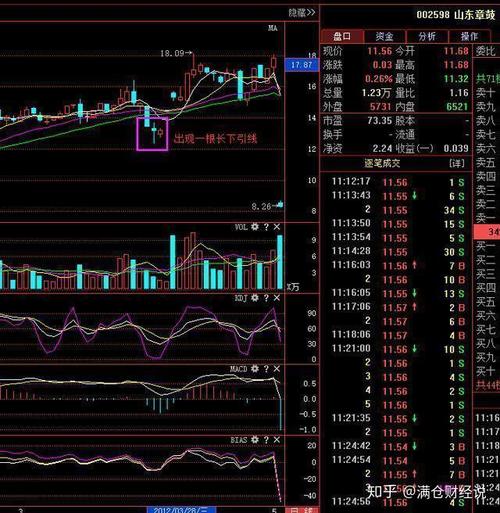Click the 委比 label

pyautogui.click(x=486, y=51)
